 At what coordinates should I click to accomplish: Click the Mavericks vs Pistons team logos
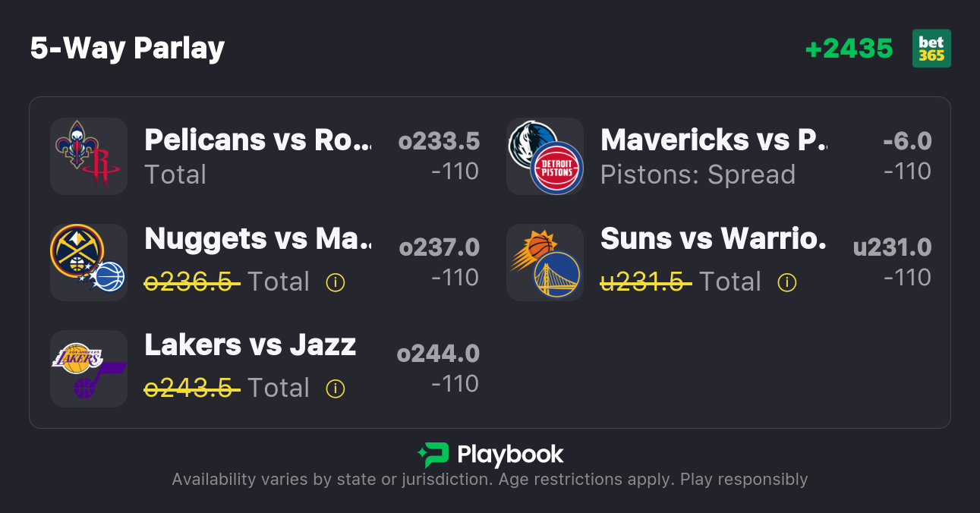point(545,156)
